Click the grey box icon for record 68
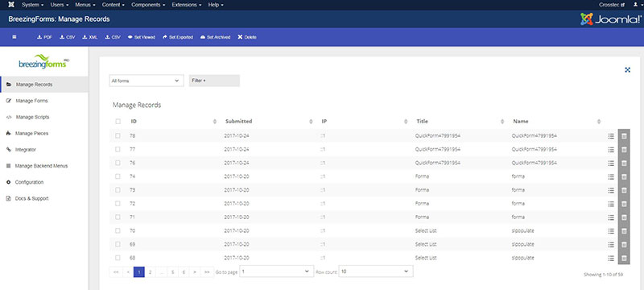 624,258
